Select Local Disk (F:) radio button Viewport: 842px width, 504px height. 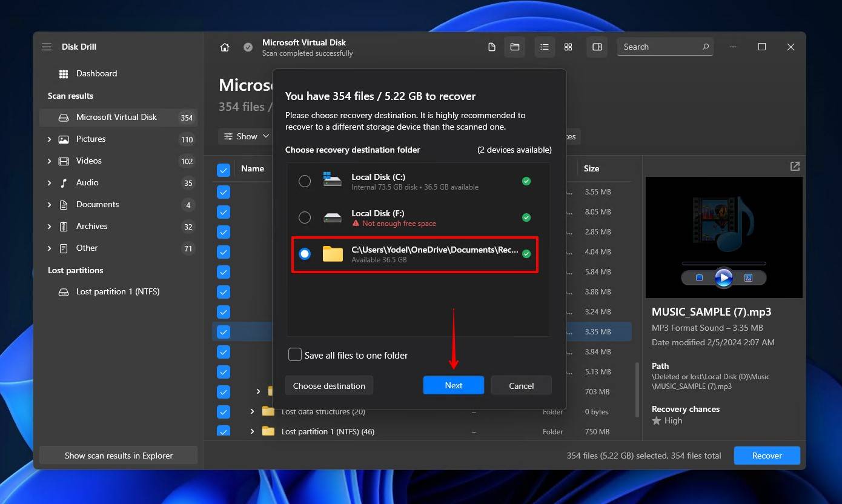[x=305, y=217]
